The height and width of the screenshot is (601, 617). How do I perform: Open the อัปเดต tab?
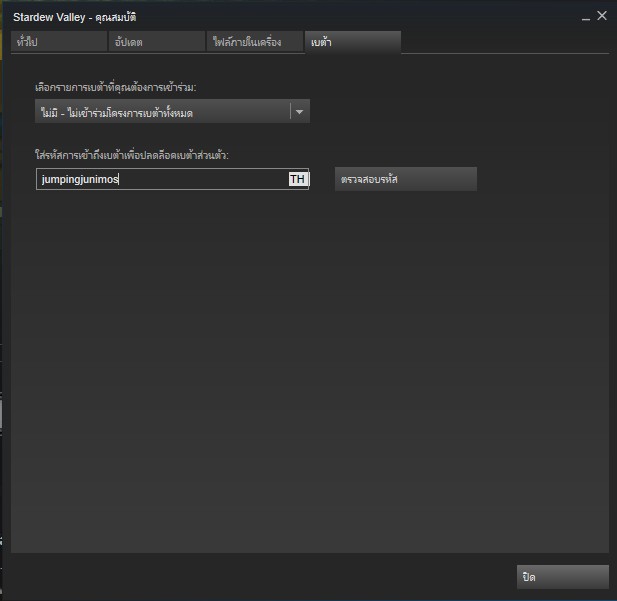157,42
